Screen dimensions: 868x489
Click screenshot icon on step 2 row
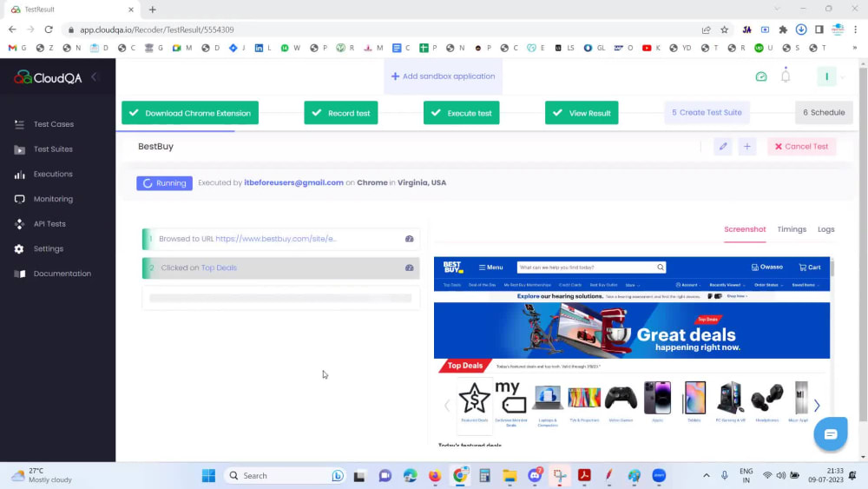coord(409,268)
